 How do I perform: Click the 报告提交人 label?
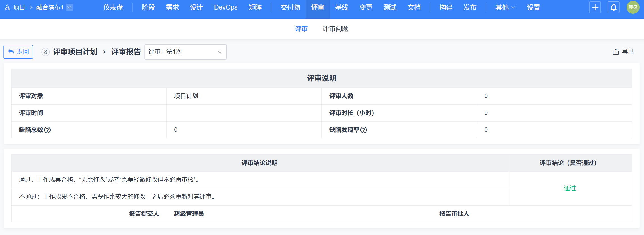[x=144, y=214]
